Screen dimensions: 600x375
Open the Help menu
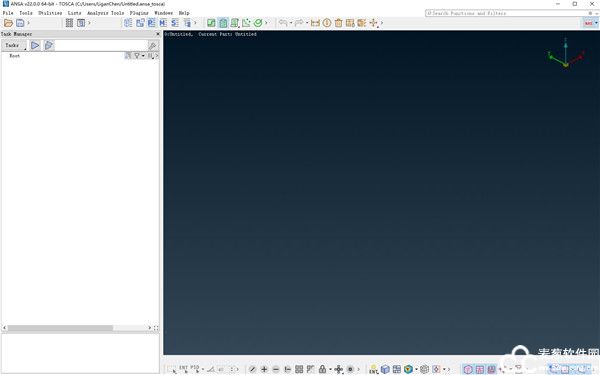[184, 13]
